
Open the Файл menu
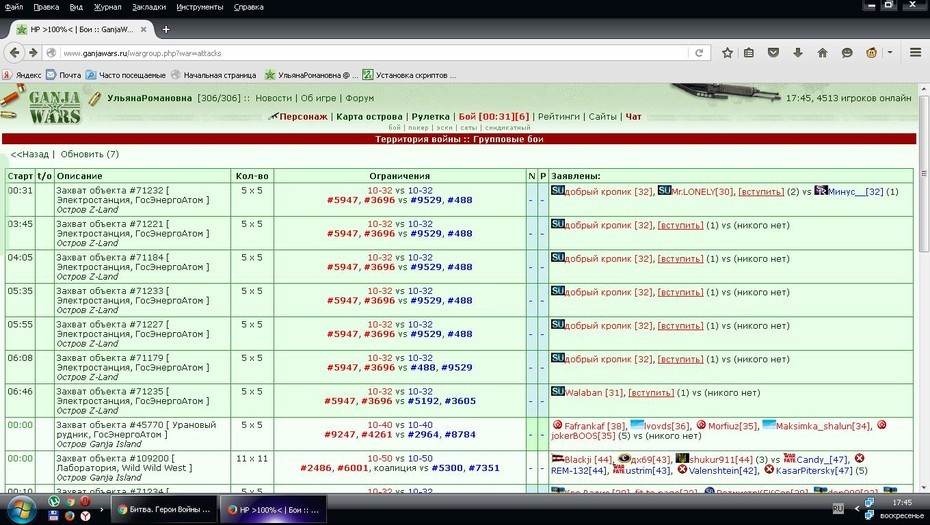13,7
